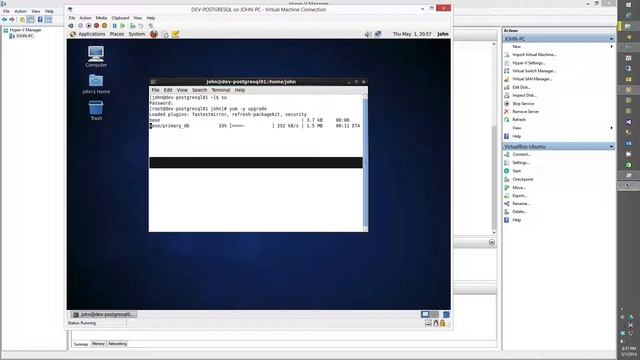Click Connect under VirtualBox-Ubuntu actions

[x=521, y=154]
